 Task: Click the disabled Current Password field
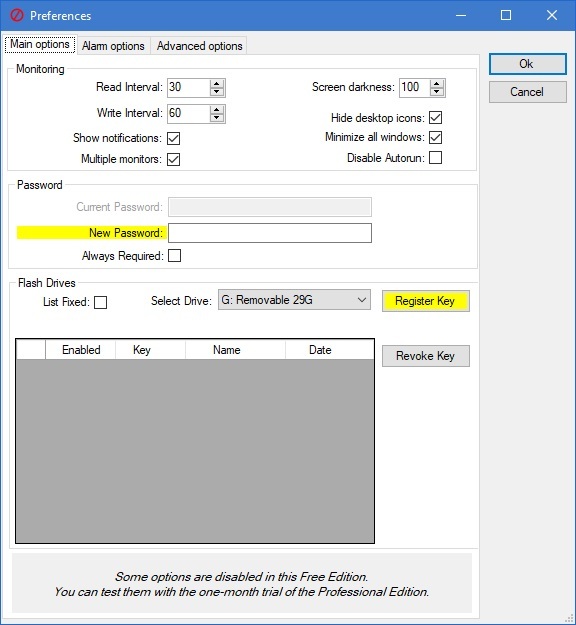(270, 207)
